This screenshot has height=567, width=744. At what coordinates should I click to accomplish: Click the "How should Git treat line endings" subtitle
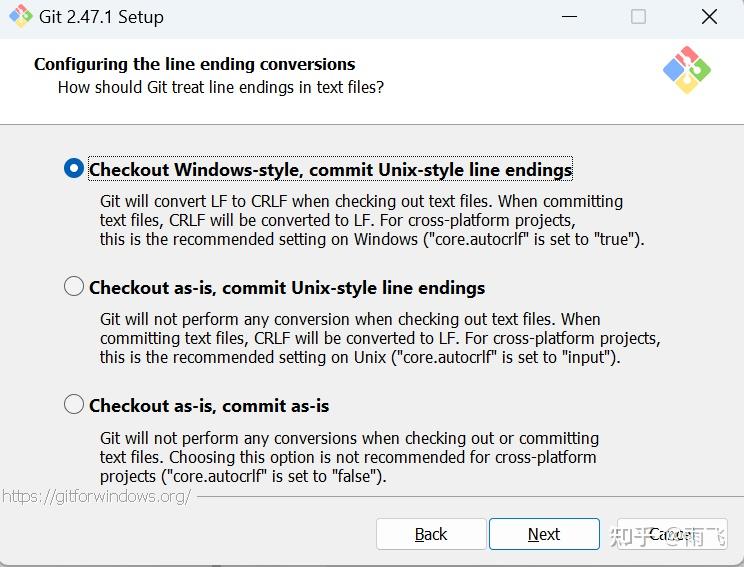tap(220, 87)
